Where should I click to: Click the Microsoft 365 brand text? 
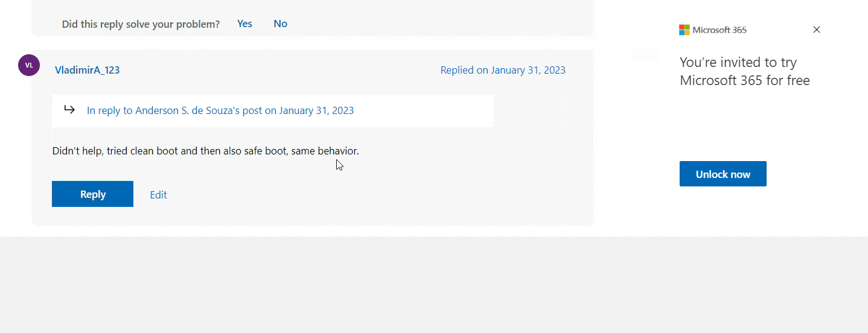click(720, 30)
